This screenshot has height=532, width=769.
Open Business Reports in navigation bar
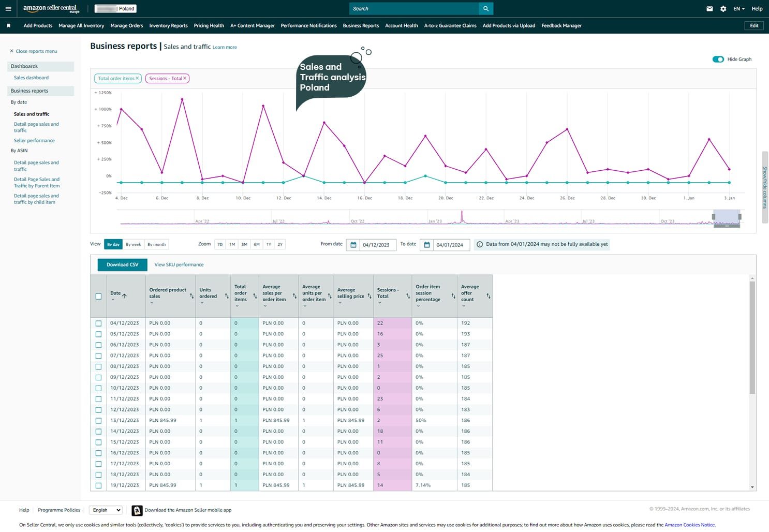(x=361, y=25)
